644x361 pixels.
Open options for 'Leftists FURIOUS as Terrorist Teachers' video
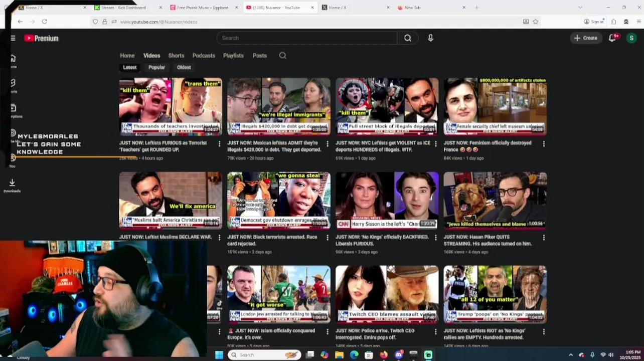(219, 144)
